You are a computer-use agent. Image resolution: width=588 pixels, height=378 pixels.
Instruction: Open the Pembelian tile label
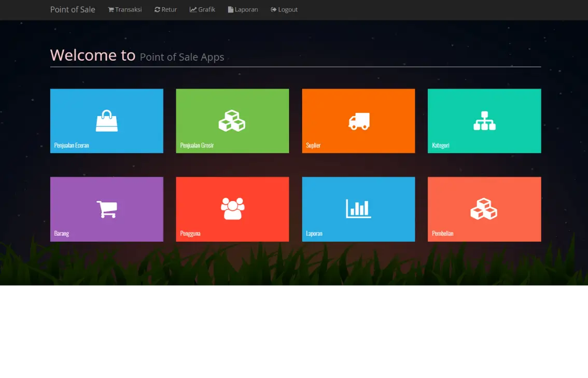[x=442, y=233]
